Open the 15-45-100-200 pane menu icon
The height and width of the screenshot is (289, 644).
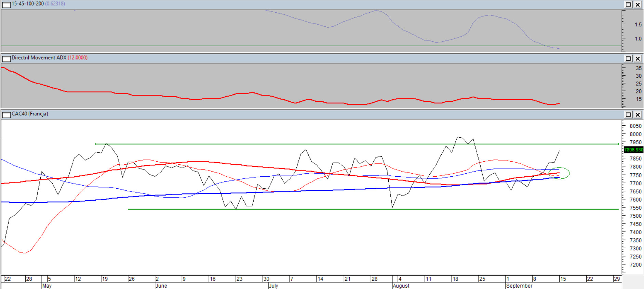coord(6,4)
